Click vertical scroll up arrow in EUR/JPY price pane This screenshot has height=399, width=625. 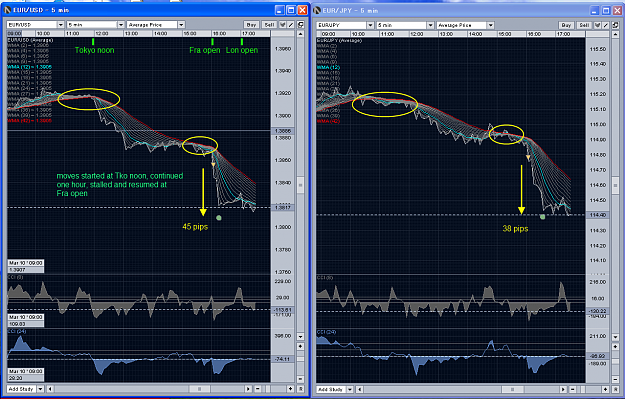(x=615, y=34)
